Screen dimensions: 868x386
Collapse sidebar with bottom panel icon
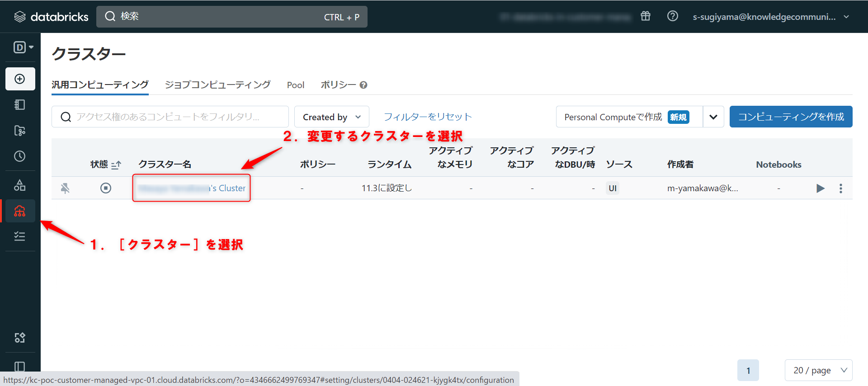click(x=20, y=366)
